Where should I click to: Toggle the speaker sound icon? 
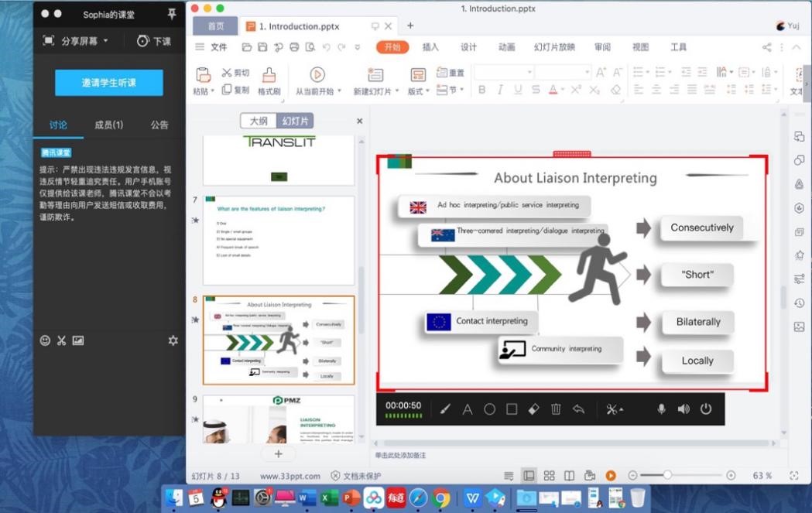[684, 409]
